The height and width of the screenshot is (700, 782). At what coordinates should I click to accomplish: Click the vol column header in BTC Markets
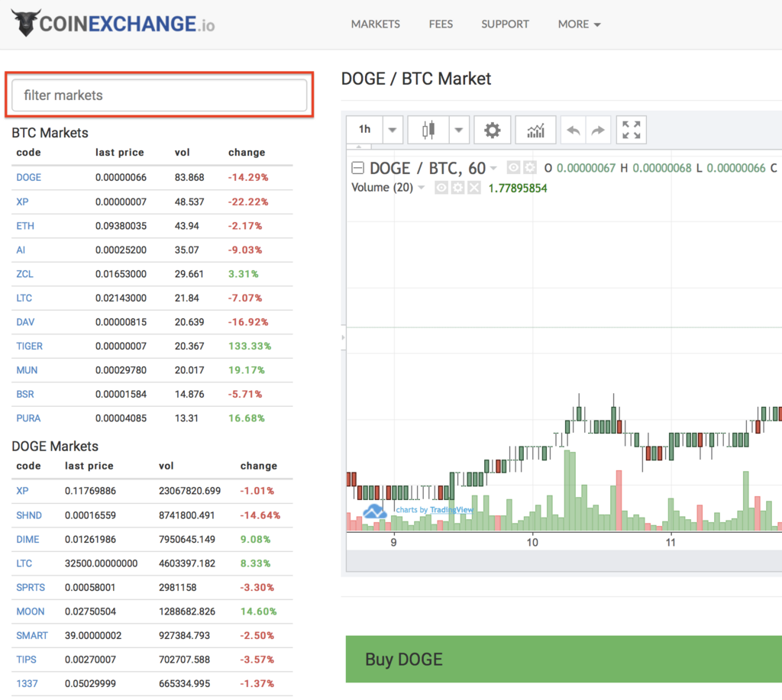(x=182, y=152)
